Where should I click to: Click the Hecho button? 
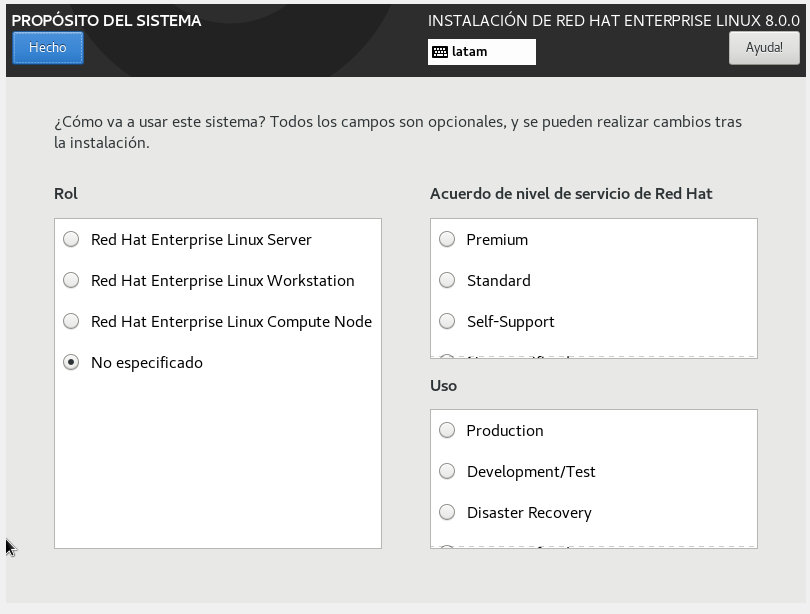[48, 48]
